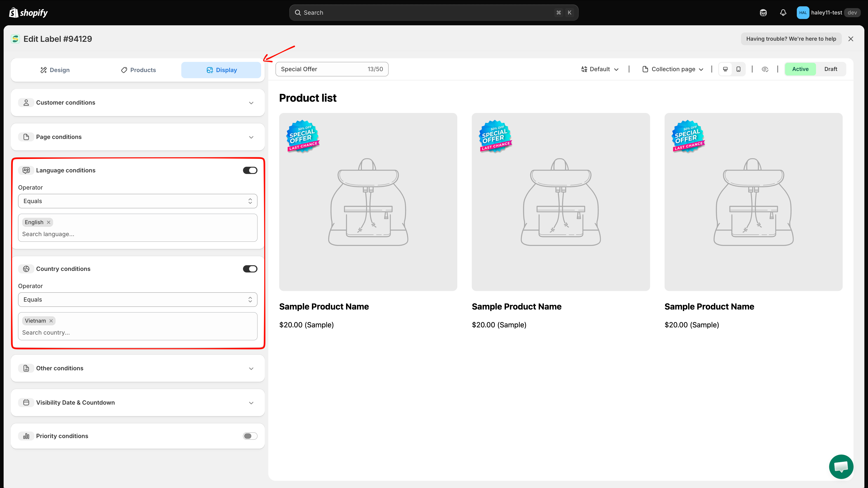This screenshot has width=868, height=488.
Task: Open the notifications bell
Action: tap(783, 12)
